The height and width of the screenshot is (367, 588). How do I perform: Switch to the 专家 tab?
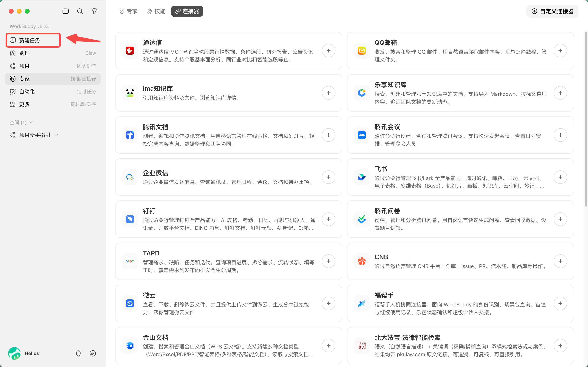[x=128, y=11]
